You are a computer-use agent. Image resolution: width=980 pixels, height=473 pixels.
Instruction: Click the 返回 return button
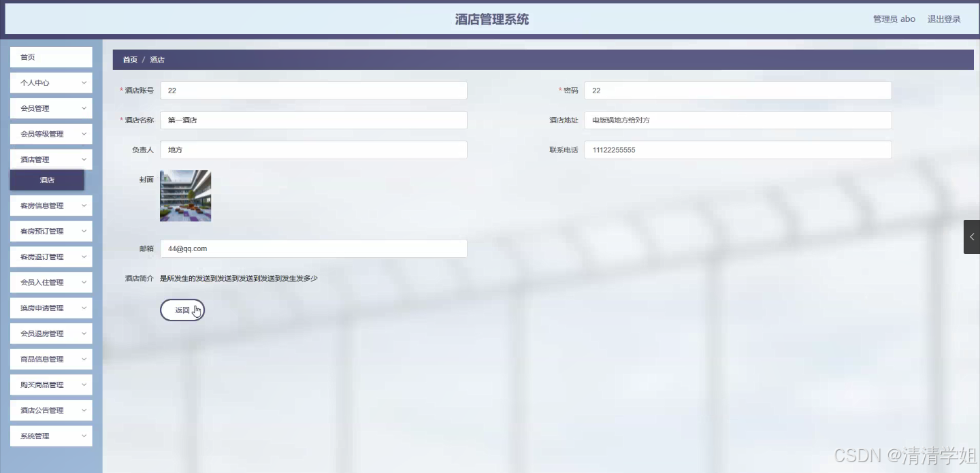point(182,310)
